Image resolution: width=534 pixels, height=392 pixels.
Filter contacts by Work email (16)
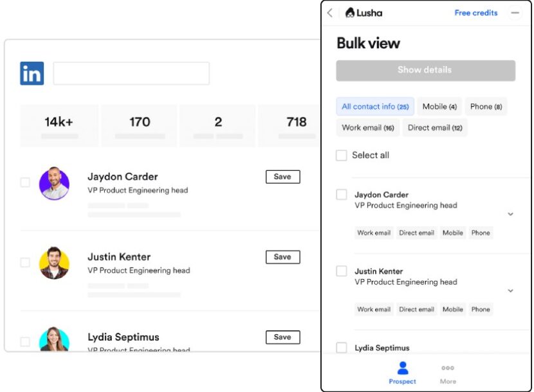[368, 128]
